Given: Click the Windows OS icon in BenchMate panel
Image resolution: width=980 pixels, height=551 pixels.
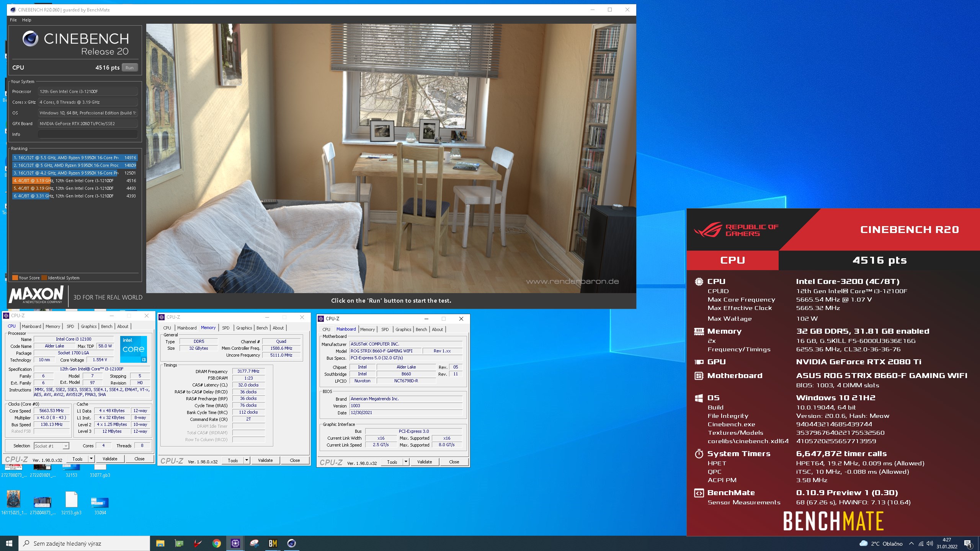Looking at the screenshot, I should point(699,398).
